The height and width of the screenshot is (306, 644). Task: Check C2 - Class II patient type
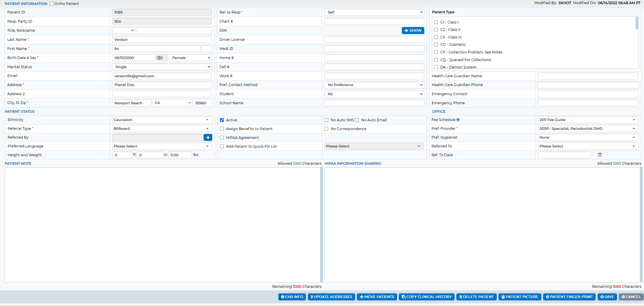(x=436, y=30)
